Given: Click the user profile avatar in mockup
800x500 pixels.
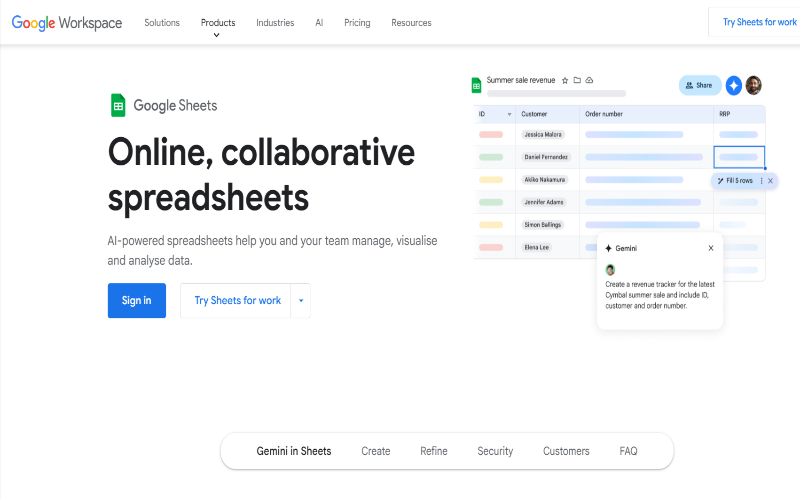Looking at the screenshot, I should (x=754, y=85).
